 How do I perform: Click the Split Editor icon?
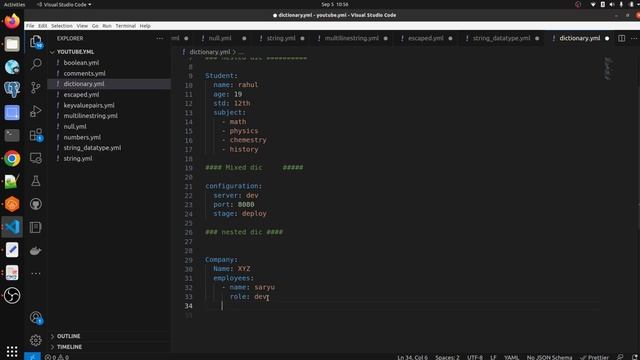point(621,38)
